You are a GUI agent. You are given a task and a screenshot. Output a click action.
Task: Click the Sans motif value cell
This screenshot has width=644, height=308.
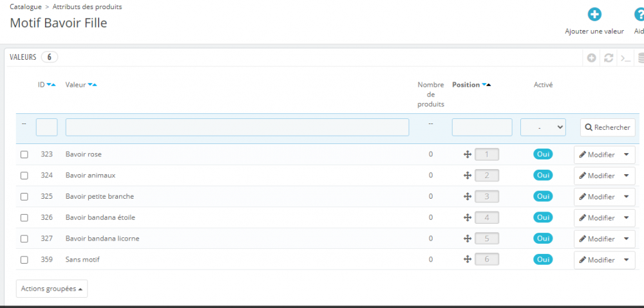click(x=82, y=259)
